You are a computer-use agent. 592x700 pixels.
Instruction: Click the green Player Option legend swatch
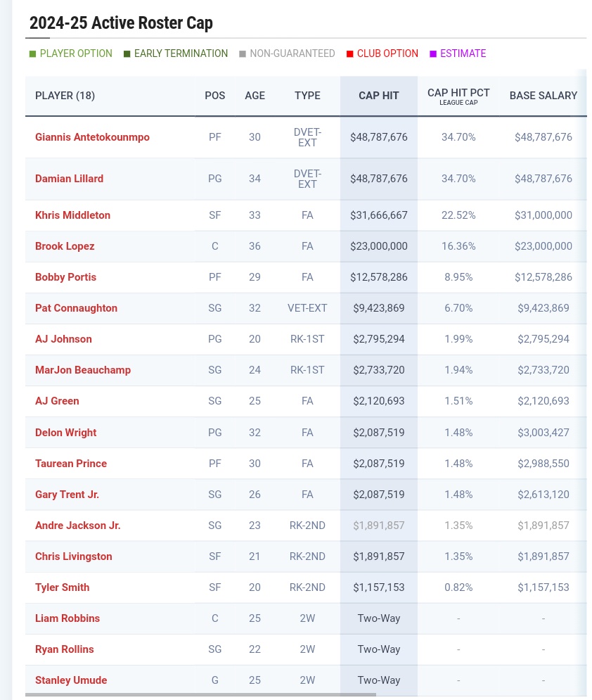[x=32, y=53]
